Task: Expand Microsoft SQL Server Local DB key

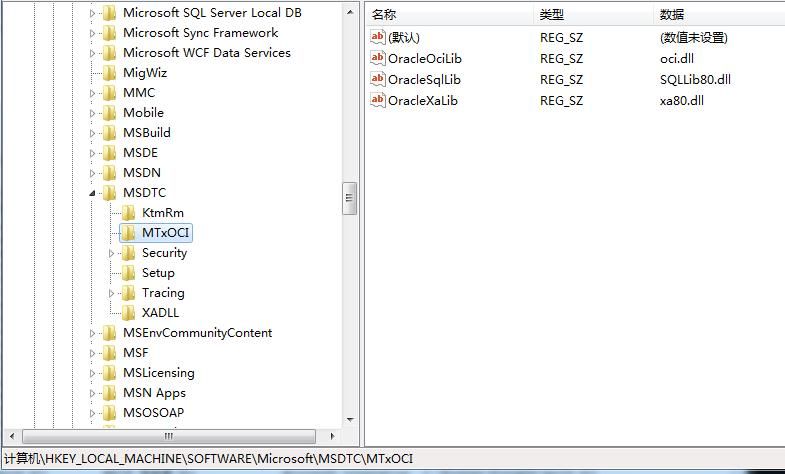Action: [92, 13]
